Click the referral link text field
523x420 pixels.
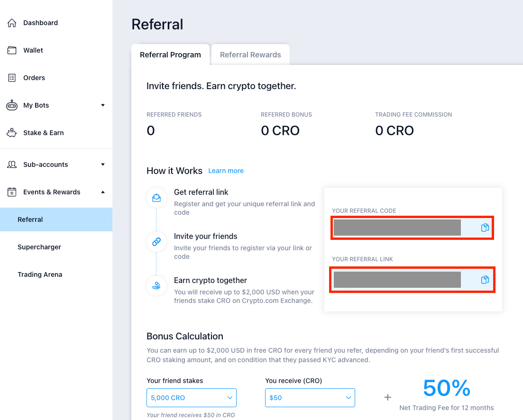coord(397,280)
